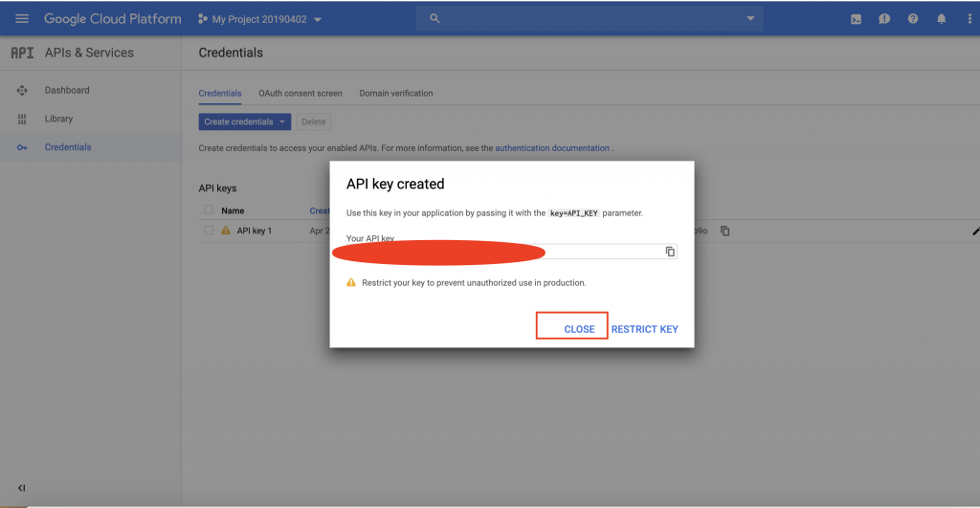Show notifications bell
The image size is (980, 508).
(x=942, y=19)
